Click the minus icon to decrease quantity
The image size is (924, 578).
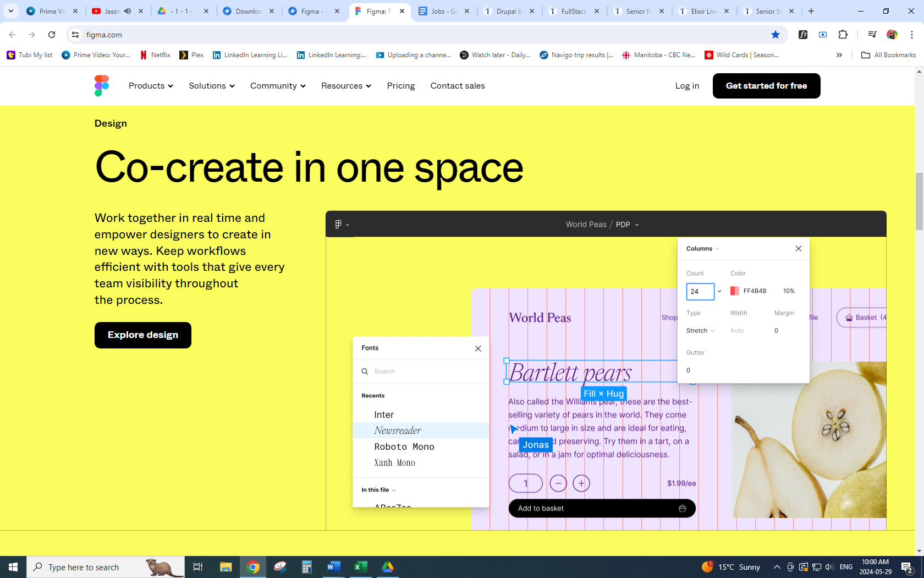[558, 483]
